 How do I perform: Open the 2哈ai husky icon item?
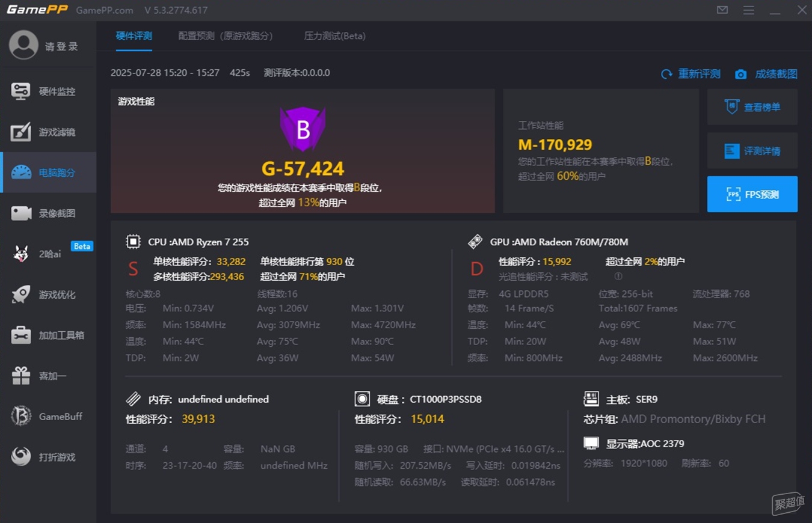[21, 254]
